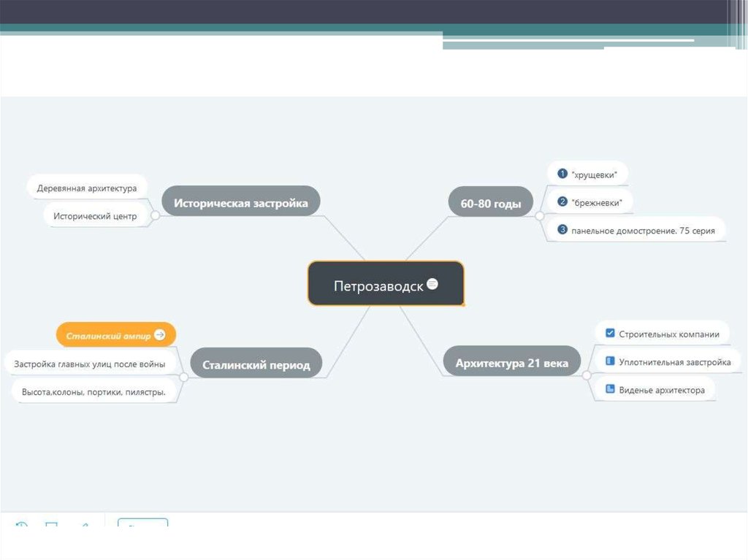Click progress icon beside Уплотнительная завстройка

click(x=610, y=361)
